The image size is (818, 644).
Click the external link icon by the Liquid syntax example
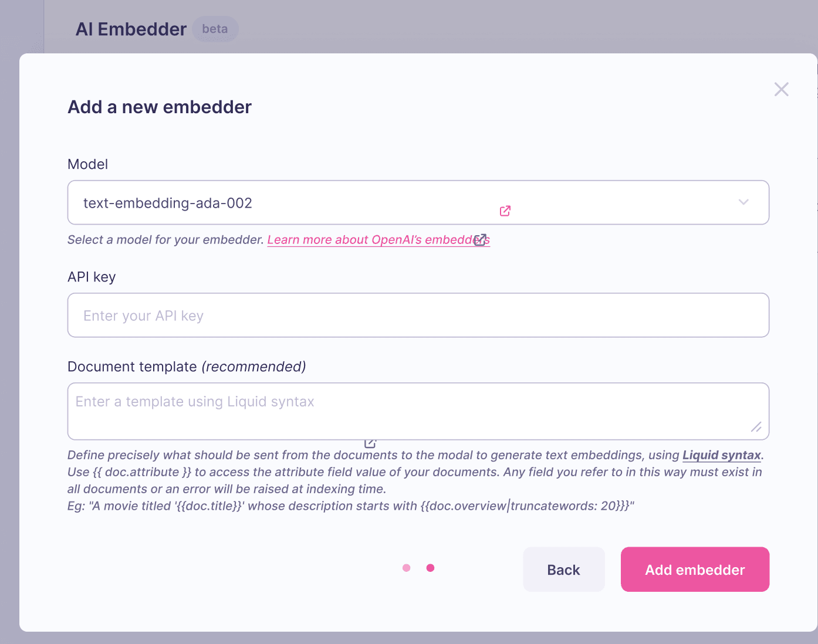(x=370, y=443)
